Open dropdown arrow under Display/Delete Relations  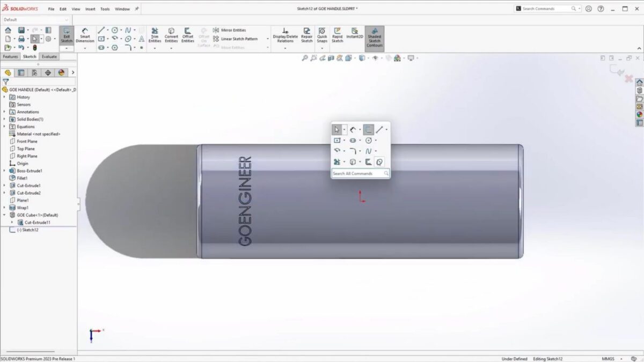click(x=285, y=48)
